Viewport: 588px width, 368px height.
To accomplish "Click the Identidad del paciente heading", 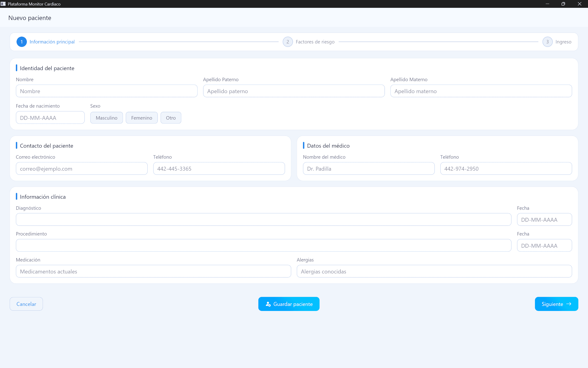I will click(47, 68).
